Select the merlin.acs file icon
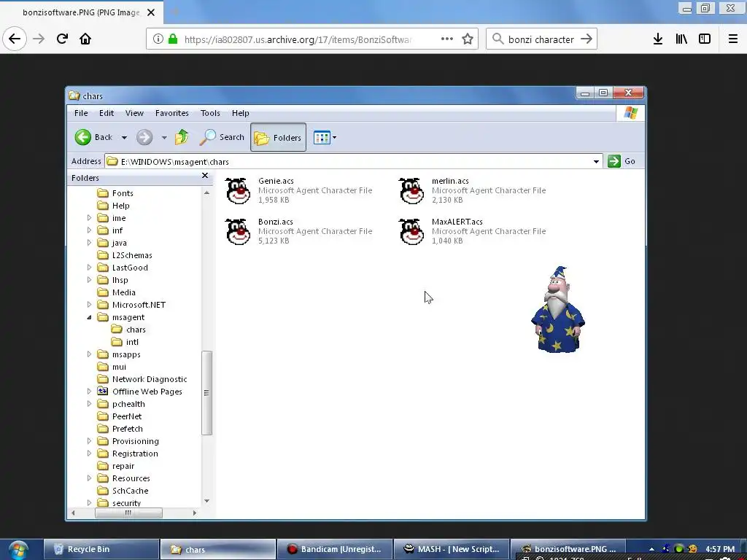Image resolution: width=747 pixels, height=560 pixels. [x=411, y=191]
